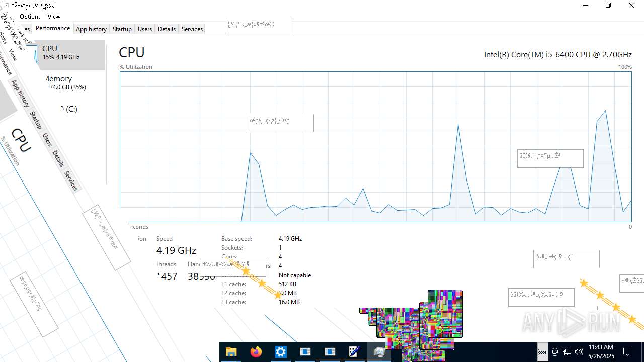Click the Not capable virtualization value
The width and height of the screenshot is (644, 362).
pos(295,275)
